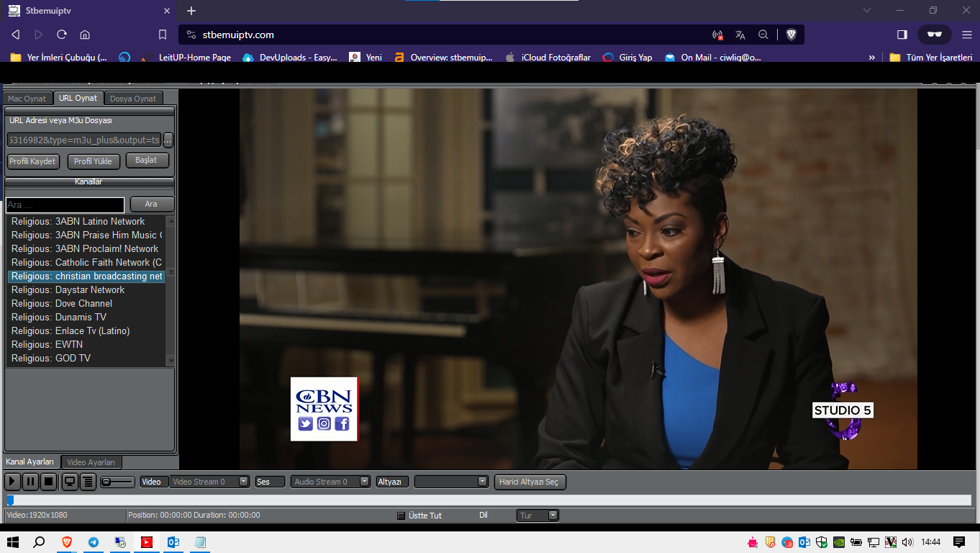
Task: Open the tab search chevron
Action: coord(867,10)
